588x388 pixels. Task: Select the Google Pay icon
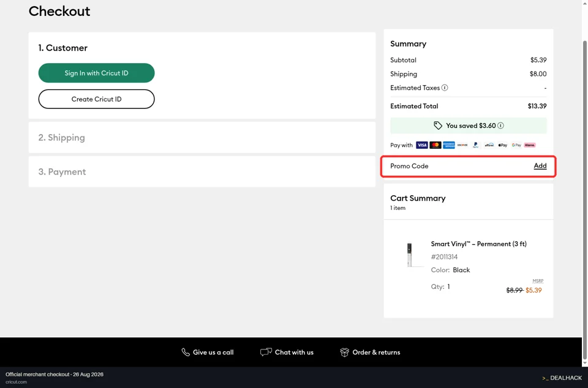tap(516, 145)
